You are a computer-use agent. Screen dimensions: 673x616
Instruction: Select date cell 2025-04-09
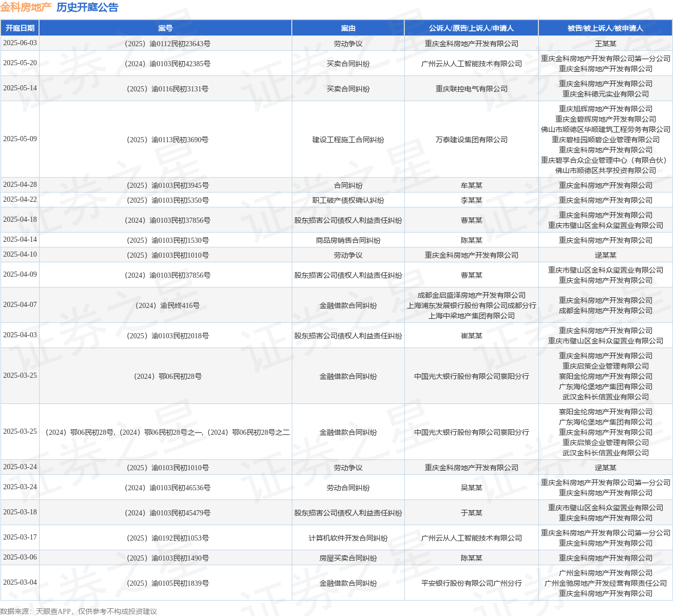click(20, 275)
